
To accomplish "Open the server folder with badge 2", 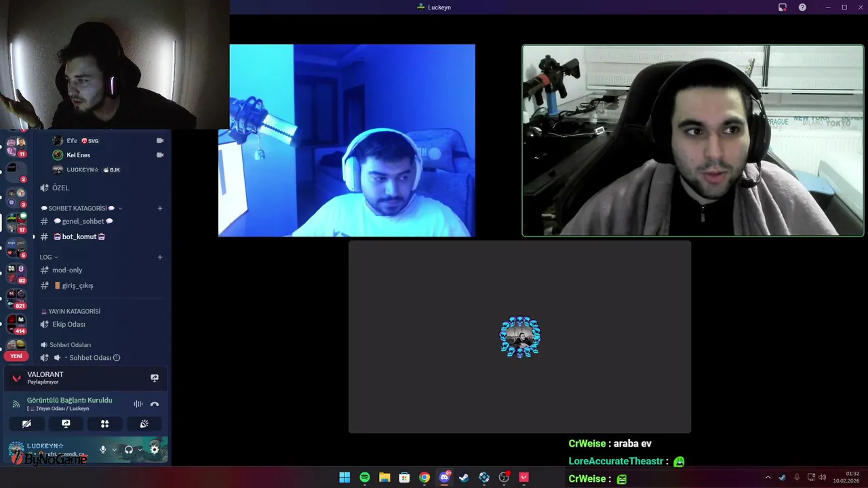I will 16,172.
